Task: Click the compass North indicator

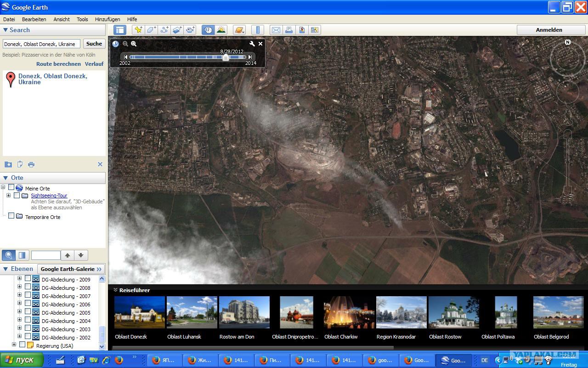Action: click(x=568, y=42)
